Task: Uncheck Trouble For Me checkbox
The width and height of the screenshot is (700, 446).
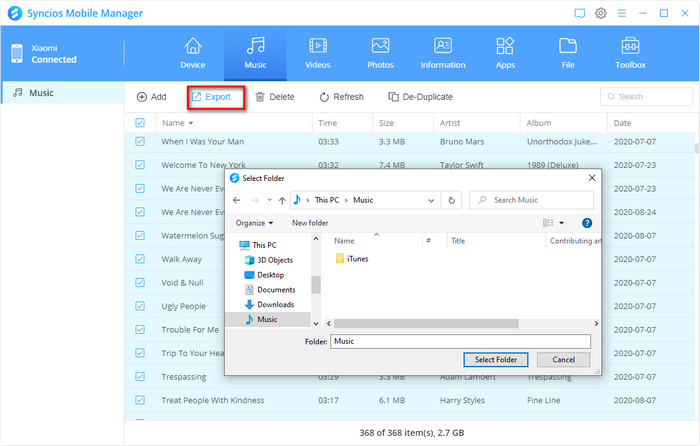Action: pyautogui.click(x=140, y=329)
